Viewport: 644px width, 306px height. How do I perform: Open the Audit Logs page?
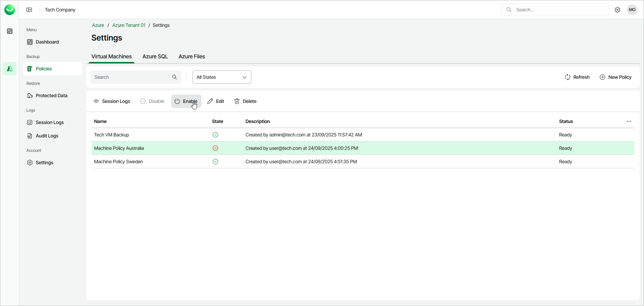(x=47, y=136)
